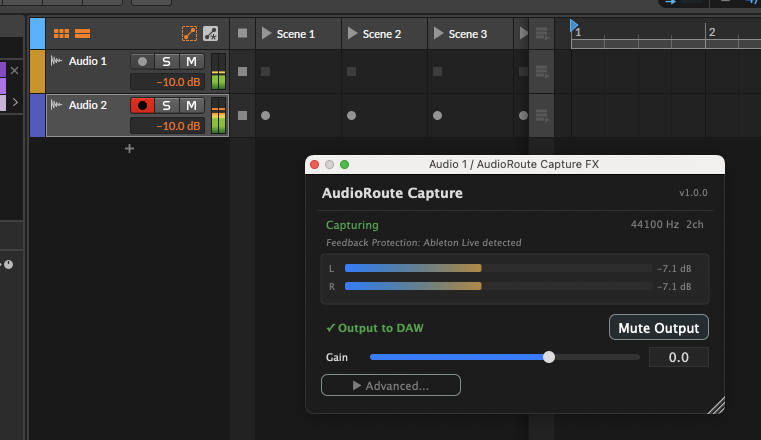The width and height of the screenshot is (761, 440).
Task: Click Audio 1 volume value −10.0 dB
Action: 167,82
